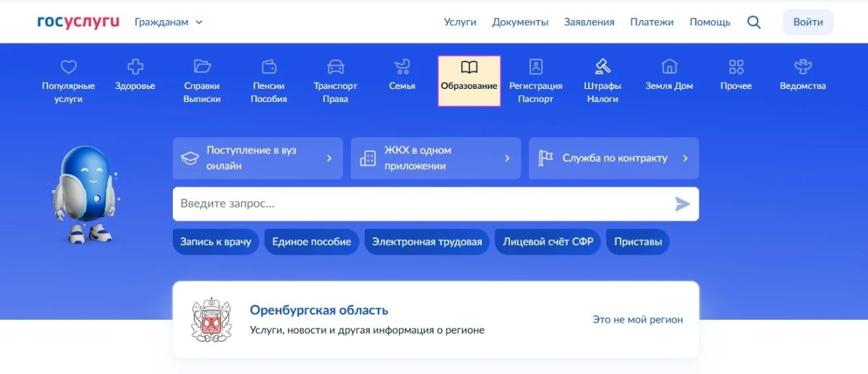Image resolution: width=868 pixels, height=374 pixels.
Task: Click the Это не мой регион link
Action: 637,319
